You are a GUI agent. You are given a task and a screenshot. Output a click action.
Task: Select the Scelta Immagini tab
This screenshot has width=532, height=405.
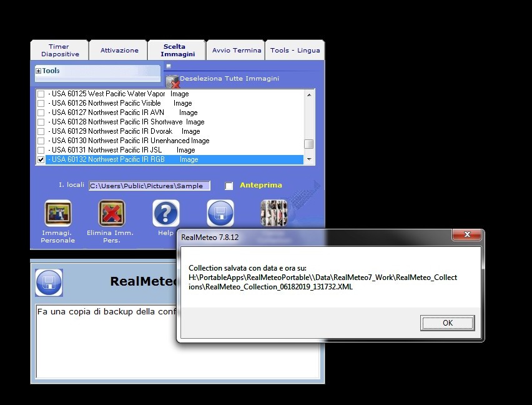point(177,50)
